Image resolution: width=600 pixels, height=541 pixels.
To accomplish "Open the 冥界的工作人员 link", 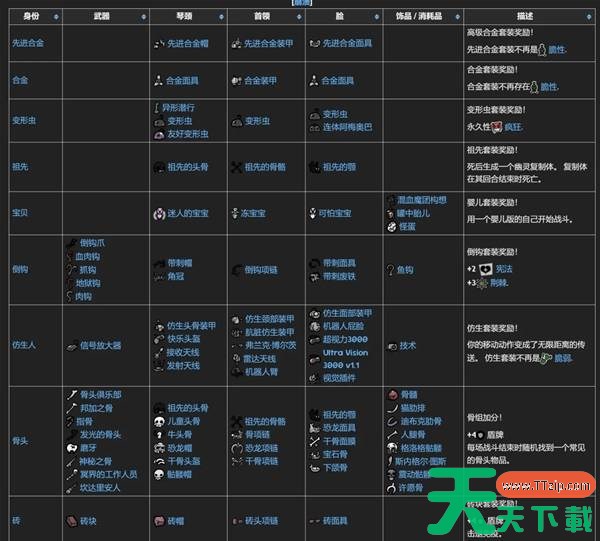I will (x=108, y=475).
